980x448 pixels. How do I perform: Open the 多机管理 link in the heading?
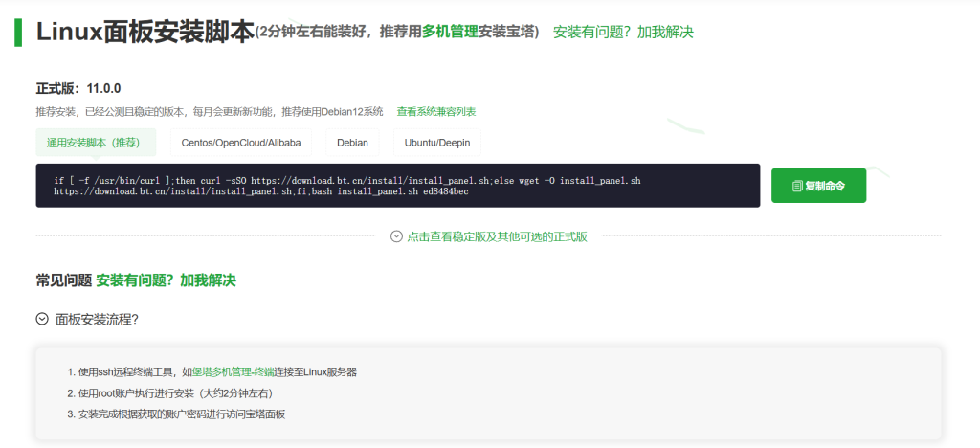pos(450,32)
